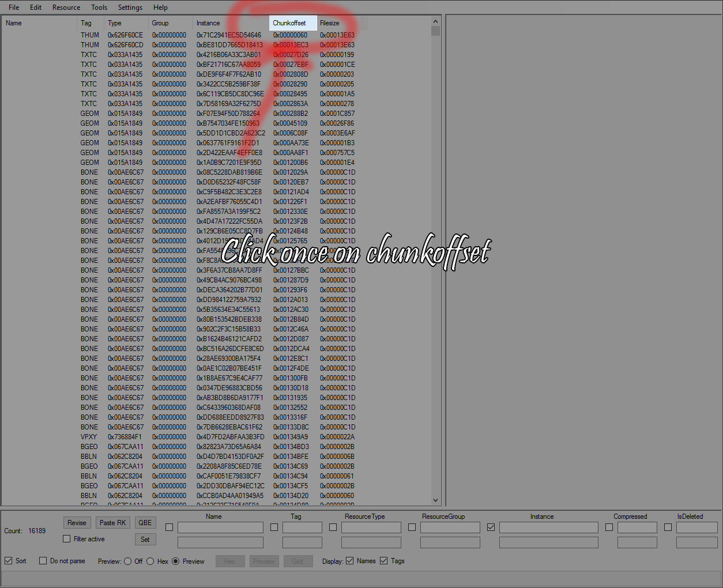This screenshot has height=588, width=723.
Task: Click the Set filter button
Action: pyautogui.click(x=145, y=540)
